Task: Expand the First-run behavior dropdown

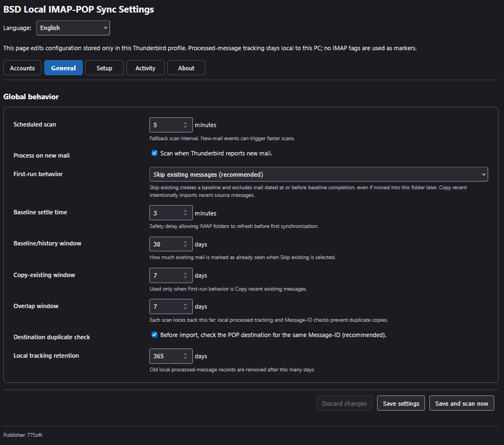Action: click(319, 175)
